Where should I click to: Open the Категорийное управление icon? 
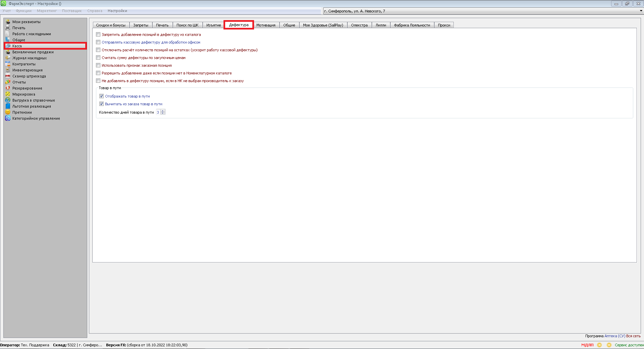coord(8,118)
